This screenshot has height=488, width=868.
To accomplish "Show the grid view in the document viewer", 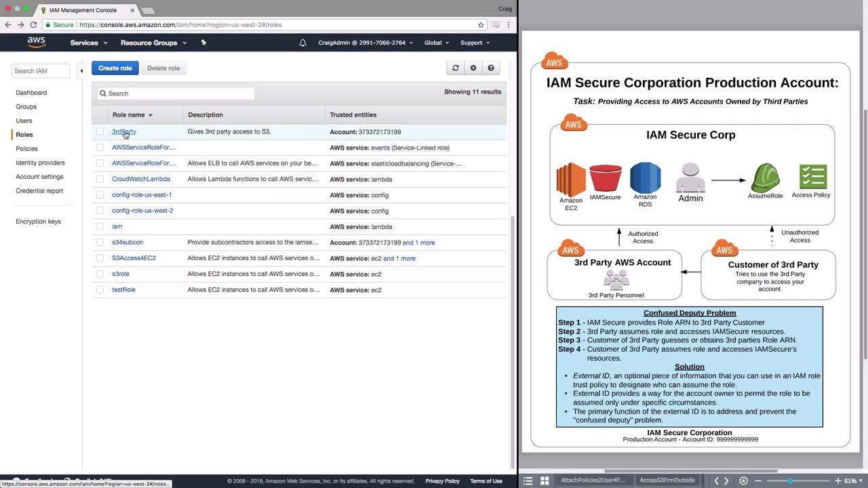I will coord(545,481).
